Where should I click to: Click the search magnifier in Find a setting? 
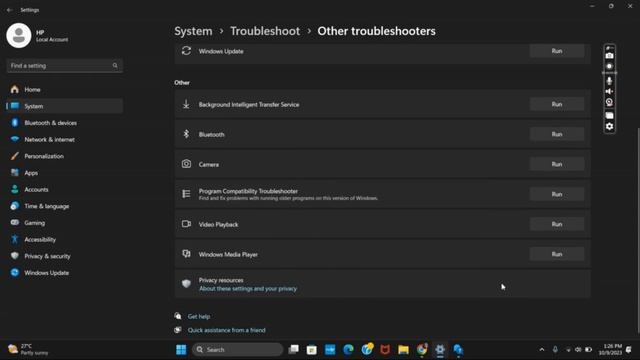coord(115,66)
